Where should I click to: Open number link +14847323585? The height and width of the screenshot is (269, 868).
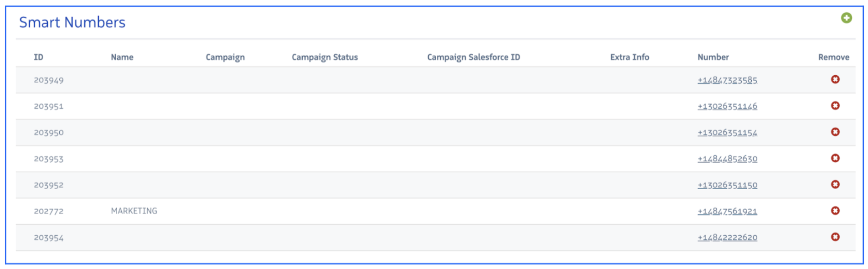[x=727, y=80]
